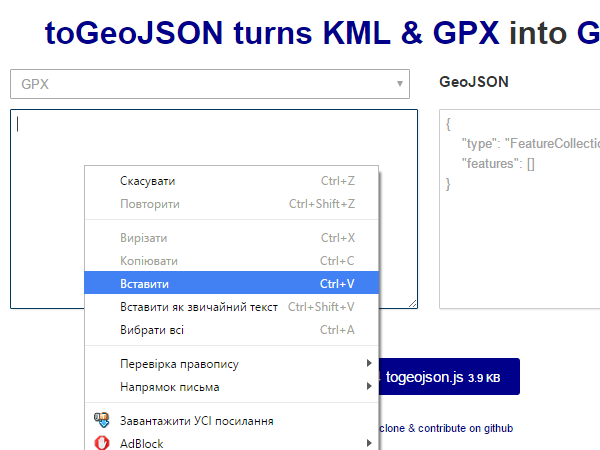Choose Завантажити УСІ посилання entry
The width and height of the screenshot is (600, 450).
click(232, 421)
